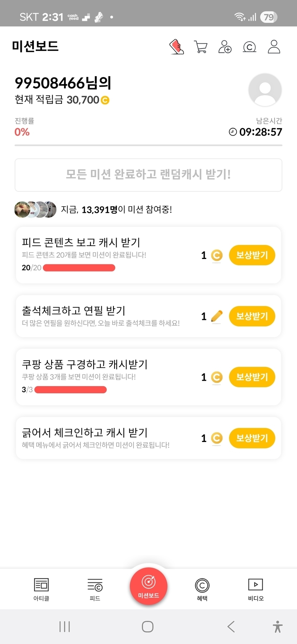Image resolution: width=297 pixels, height=644 pixels.
Task: Tap the shopping cart icon
Action: [x=200, y=47]
